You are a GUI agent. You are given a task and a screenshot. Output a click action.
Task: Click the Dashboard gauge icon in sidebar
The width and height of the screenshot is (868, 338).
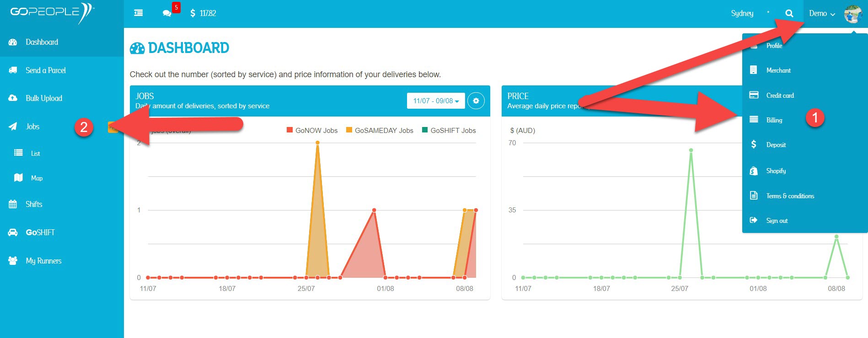13,42
